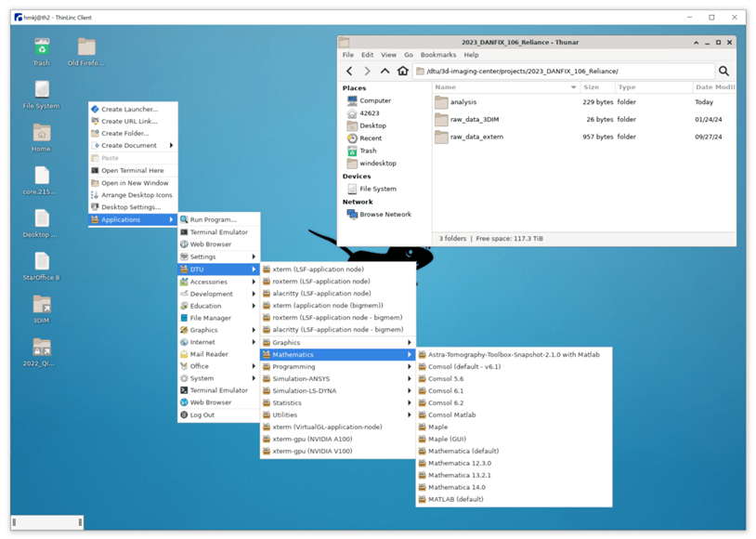Launch Comsol 6.2
The height and width of the screenshot is (539, 756).
514,403
